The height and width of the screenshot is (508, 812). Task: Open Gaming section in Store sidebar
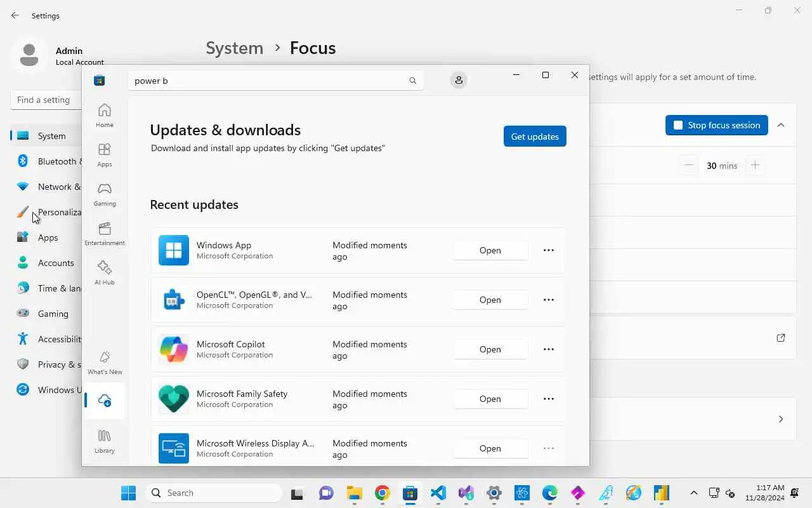(105, 194)
